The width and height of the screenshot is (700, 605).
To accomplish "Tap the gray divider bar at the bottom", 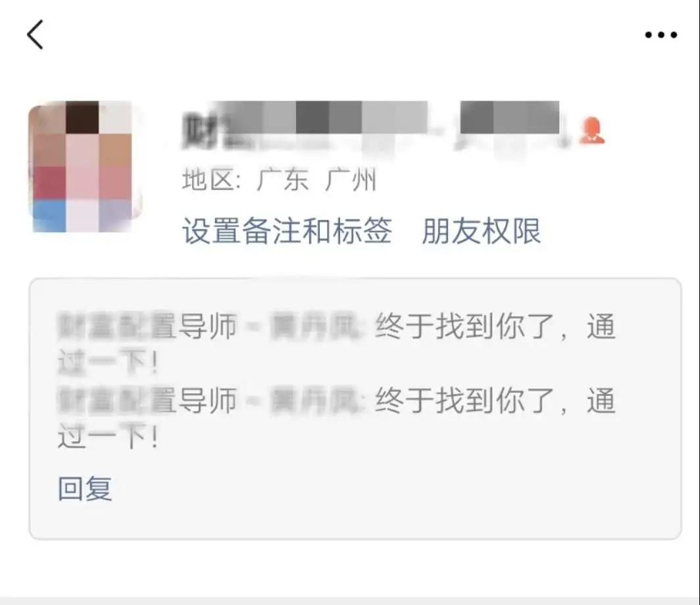I will [x=350, y=600].
